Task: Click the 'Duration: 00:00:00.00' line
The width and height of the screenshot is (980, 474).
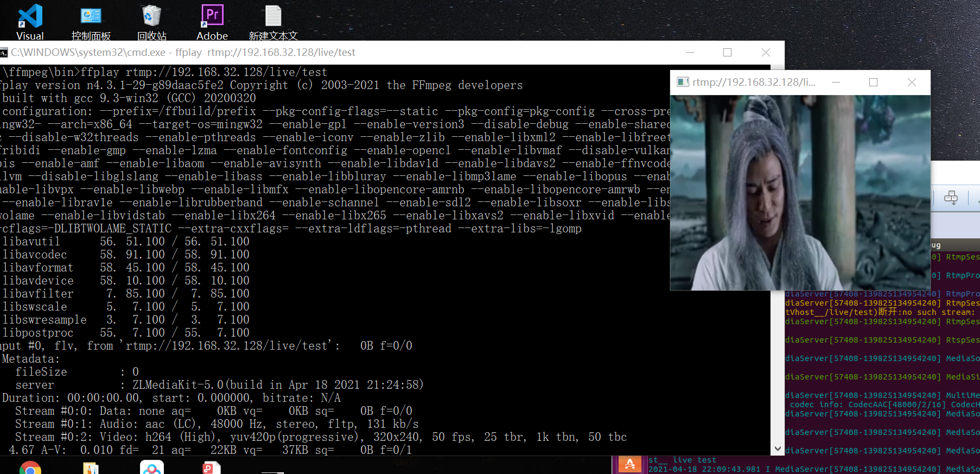Action: 171,398
